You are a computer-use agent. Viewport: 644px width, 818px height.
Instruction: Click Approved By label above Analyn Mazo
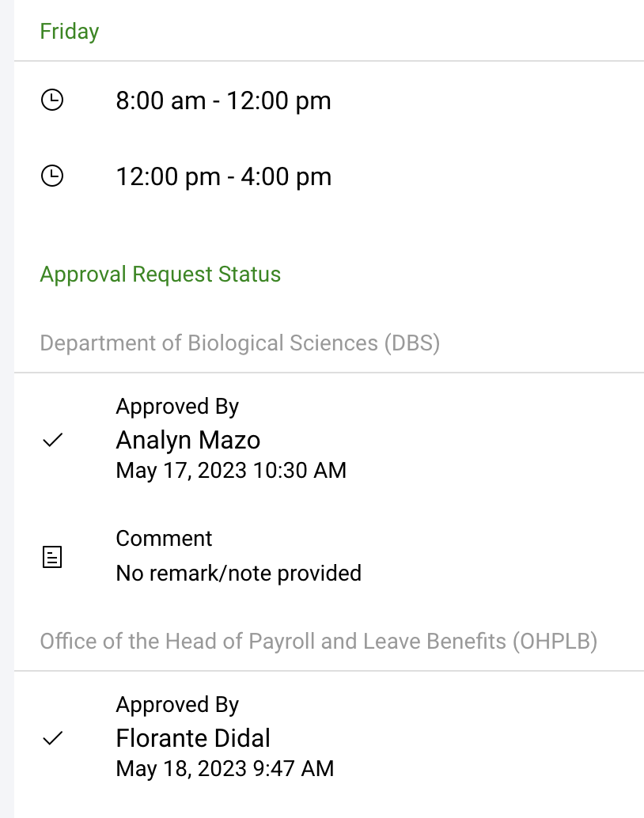[x=177, y=407]
